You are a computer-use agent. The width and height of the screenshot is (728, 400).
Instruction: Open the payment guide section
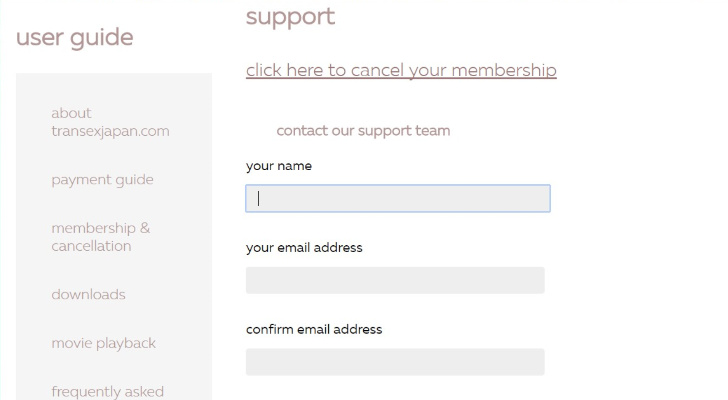click(x=102, y=180)
